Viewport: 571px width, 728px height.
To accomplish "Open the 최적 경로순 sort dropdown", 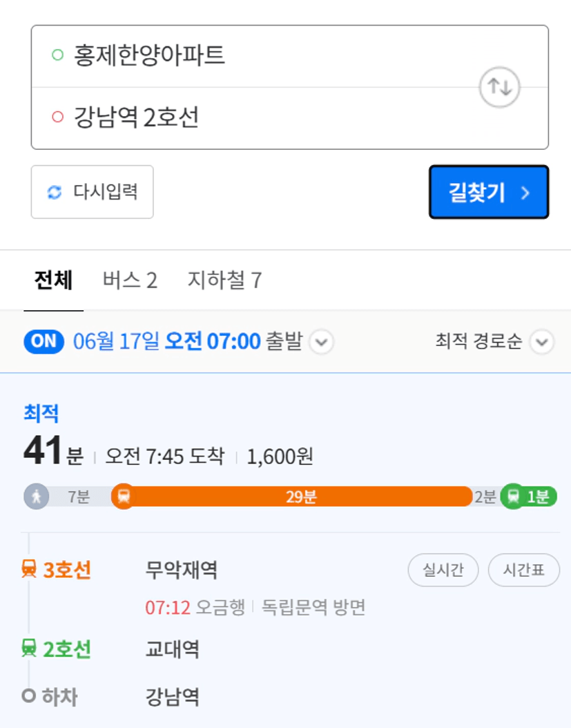I will [x=494, y=342].
